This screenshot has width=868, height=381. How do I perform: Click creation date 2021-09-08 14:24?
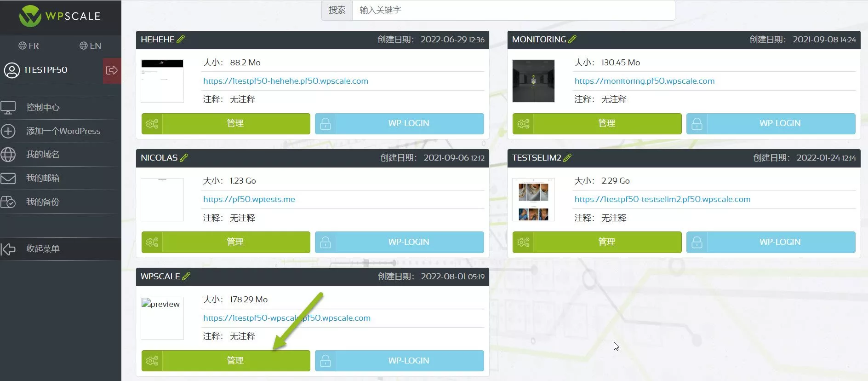click(824, 40)
